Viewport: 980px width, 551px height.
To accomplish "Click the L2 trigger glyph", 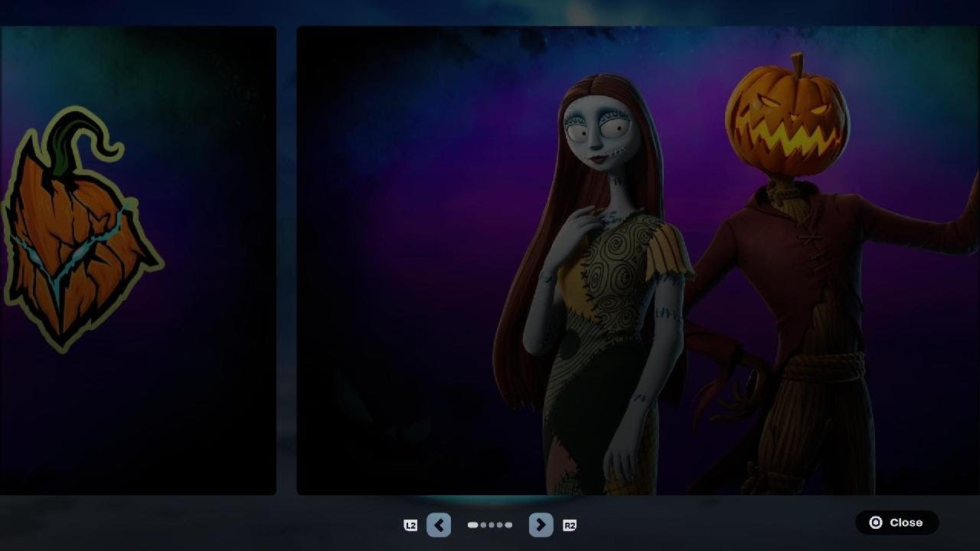I will click(x=410, y=525).
